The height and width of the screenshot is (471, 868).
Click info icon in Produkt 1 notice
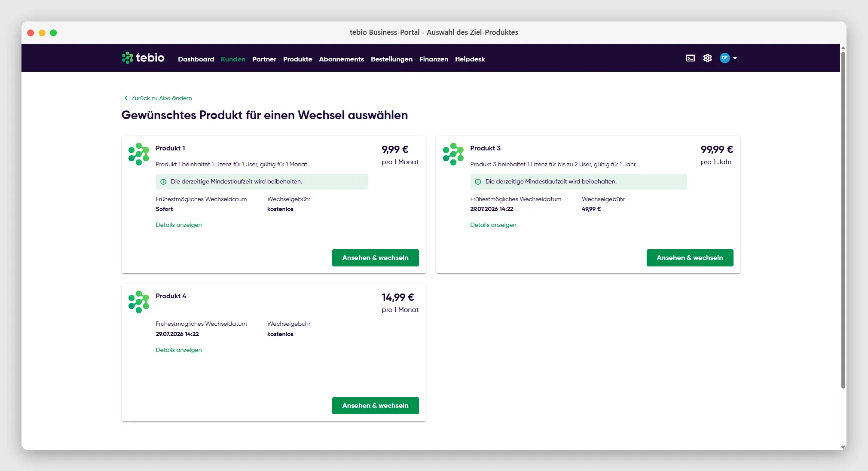tap(163, 182)
